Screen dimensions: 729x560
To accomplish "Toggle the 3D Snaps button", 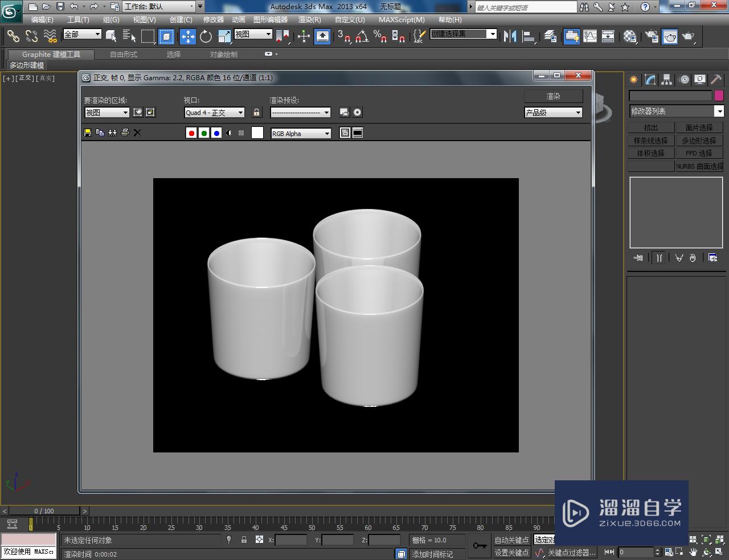I will click(x=343, y=36).
